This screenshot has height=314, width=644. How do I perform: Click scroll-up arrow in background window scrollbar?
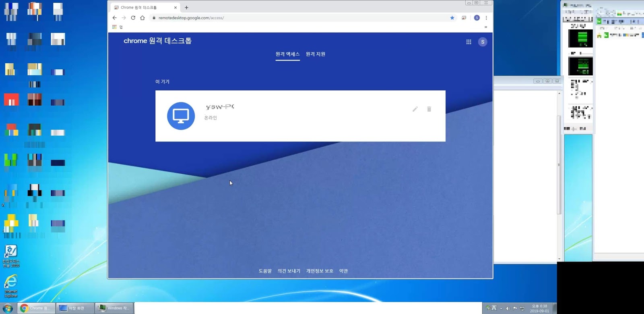(559, 94)
